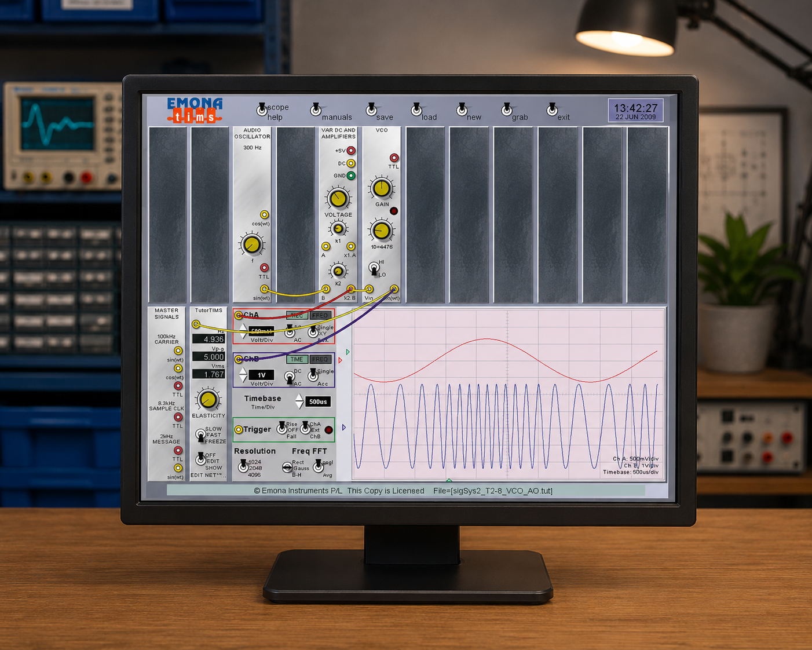Flip the Trigger Rise/OFF/Fall switch
The image size is (812, 650).
pos(282,429)
